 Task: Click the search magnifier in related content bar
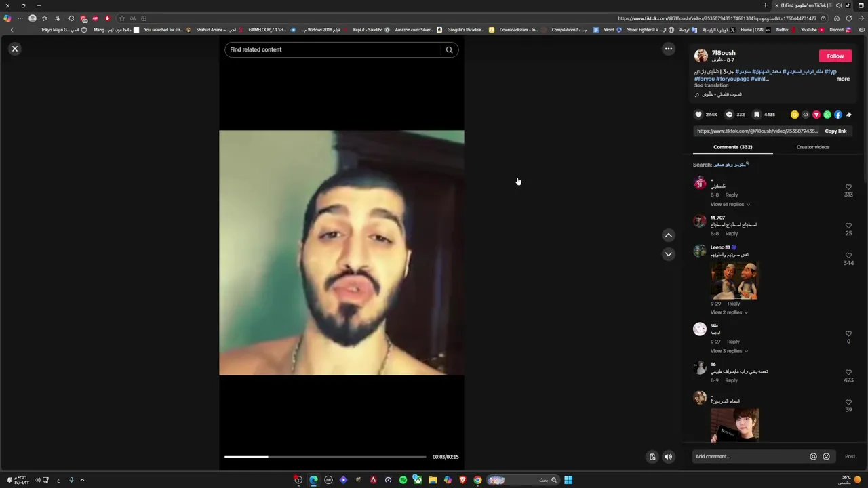tap(449, 49)
